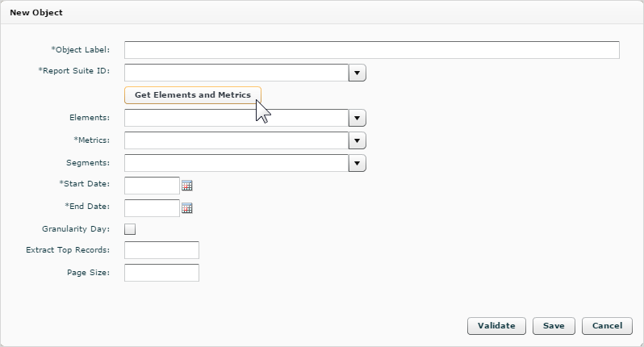Image resolution: width=644 pixels, height=347 pixels.
Task: Click Get Elements and Metrics button
Action: [x=193, y=95]
